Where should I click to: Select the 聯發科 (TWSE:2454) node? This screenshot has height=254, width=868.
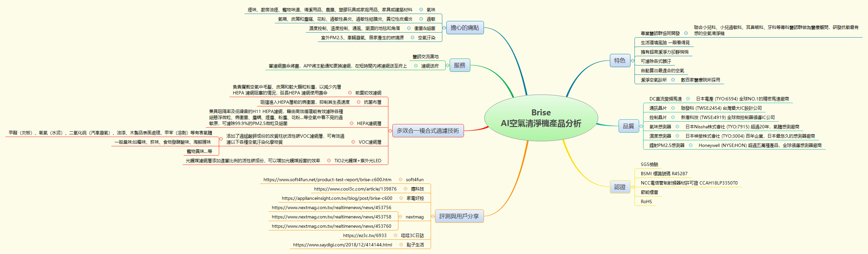pos(721,108)
